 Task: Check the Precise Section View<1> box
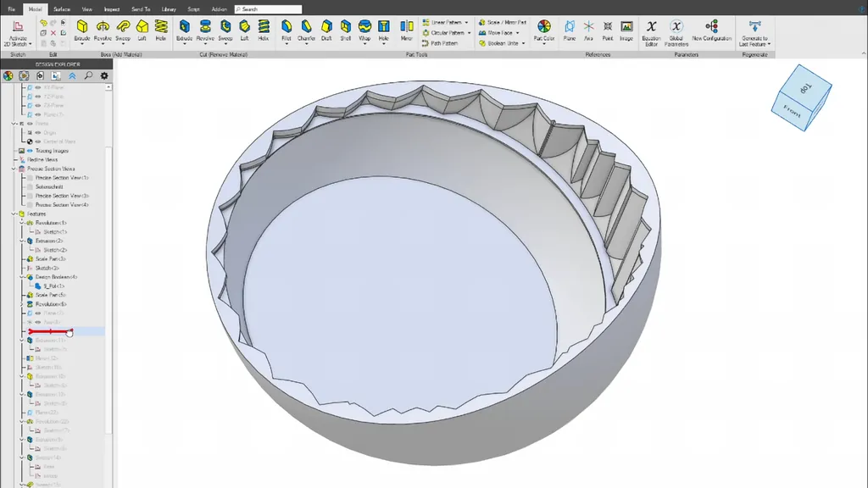coord(30,178)
